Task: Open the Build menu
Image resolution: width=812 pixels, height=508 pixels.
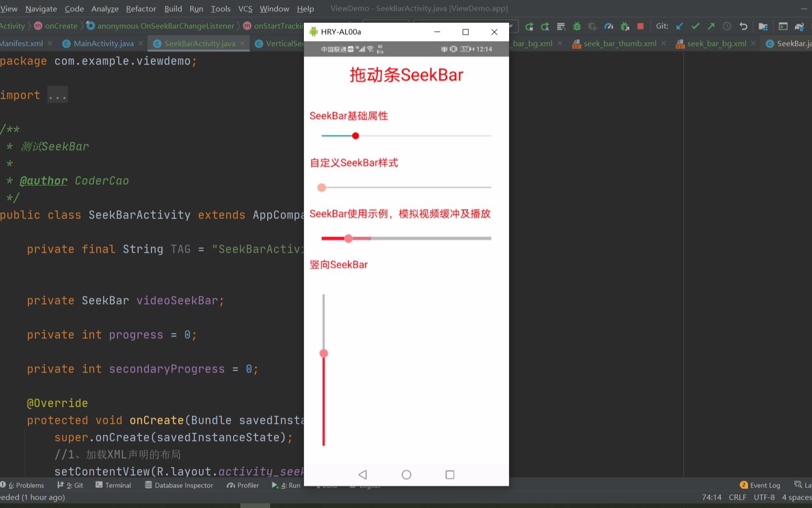Action: (x=173, y=9)
